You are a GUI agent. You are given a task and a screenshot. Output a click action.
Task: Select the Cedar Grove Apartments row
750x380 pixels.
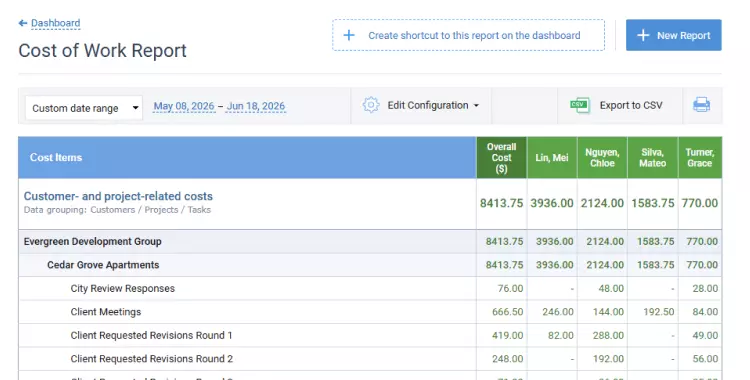370,265
